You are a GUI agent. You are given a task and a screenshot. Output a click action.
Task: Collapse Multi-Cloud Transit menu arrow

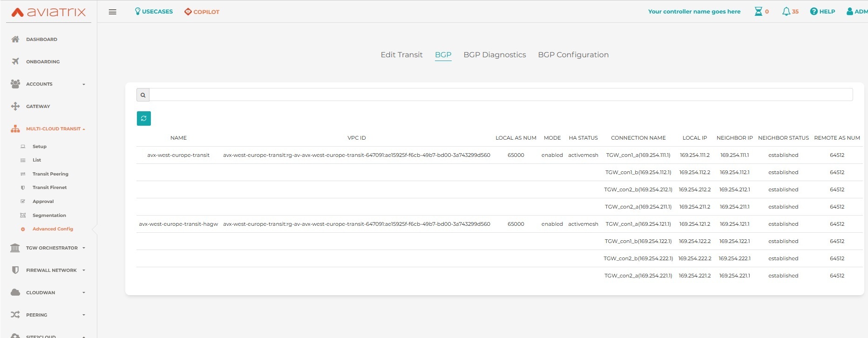tap(84, 129)
